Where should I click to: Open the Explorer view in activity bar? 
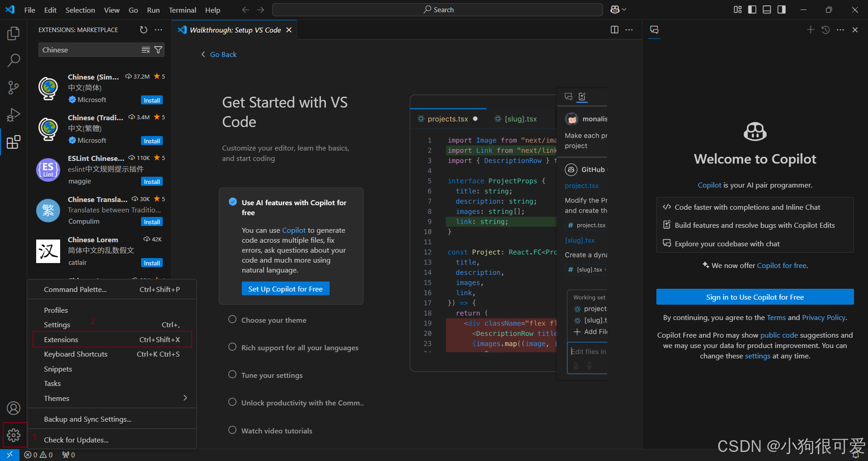click(x=14, y=33)
